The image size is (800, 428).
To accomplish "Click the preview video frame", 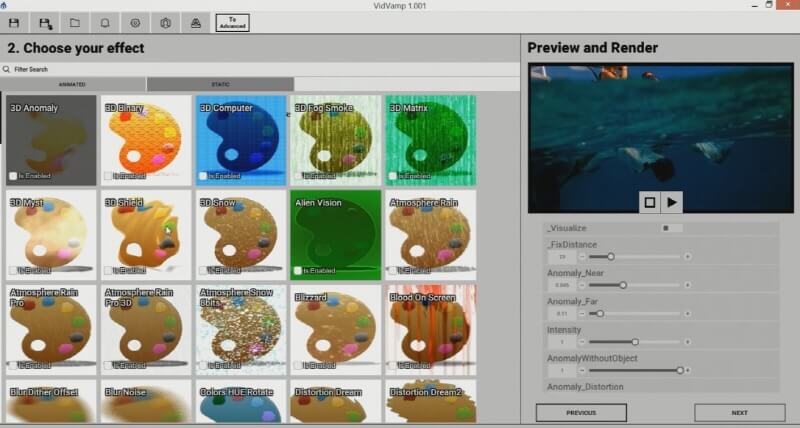I will [661, 138].
